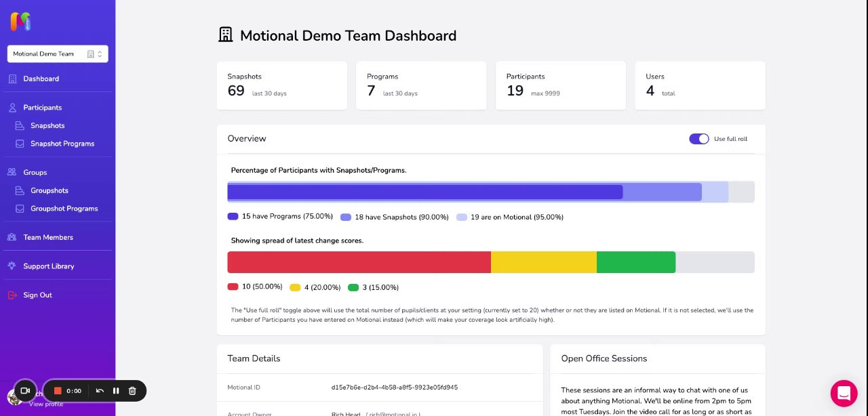Click the Snapshots 69 stat card
The height and width of the screenshot is (416, 868).
282,85
